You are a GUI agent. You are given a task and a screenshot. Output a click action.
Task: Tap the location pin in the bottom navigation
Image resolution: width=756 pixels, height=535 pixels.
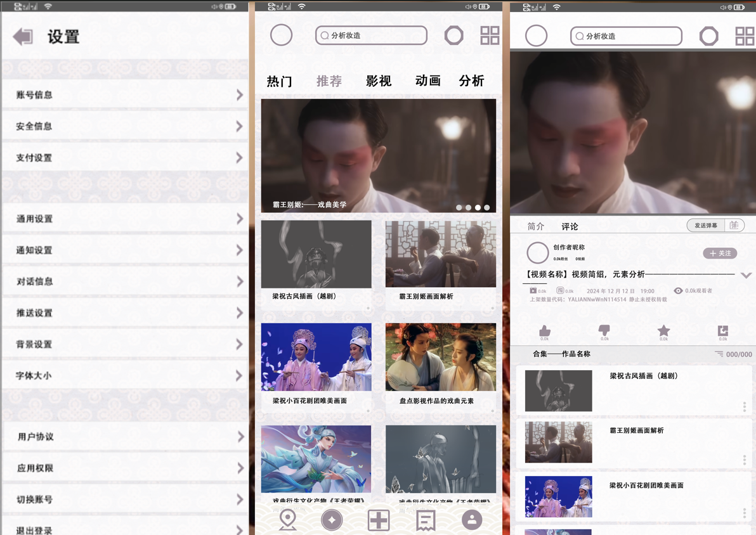click(288, 520)
